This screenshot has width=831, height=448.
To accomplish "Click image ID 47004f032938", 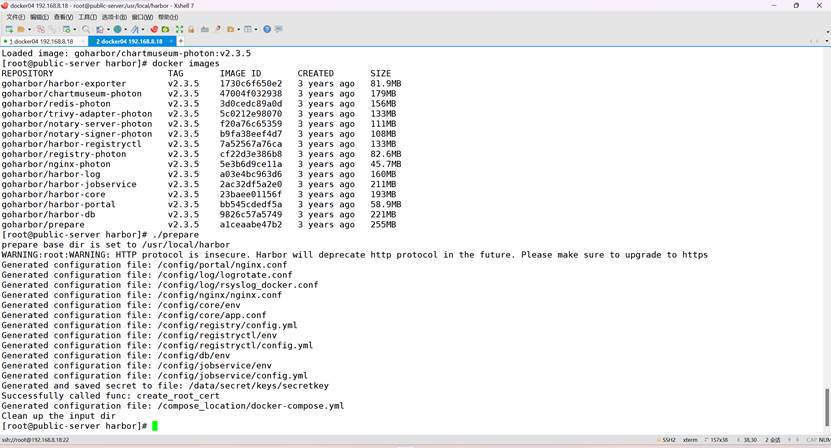I will pyautogui.click(x=251, y=93).
